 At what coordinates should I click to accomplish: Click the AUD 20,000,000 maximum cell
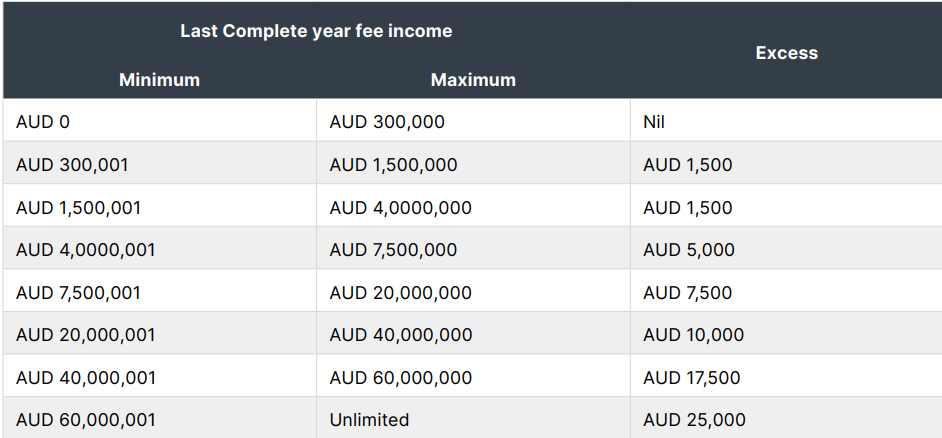(x=400, y=293)
